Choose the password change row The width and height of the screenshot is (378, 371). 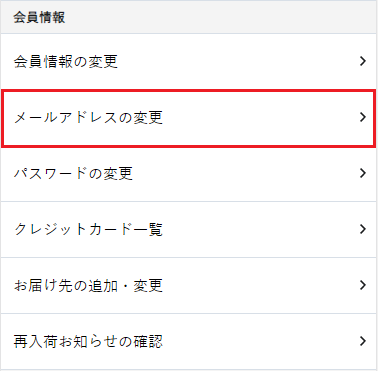189,173
